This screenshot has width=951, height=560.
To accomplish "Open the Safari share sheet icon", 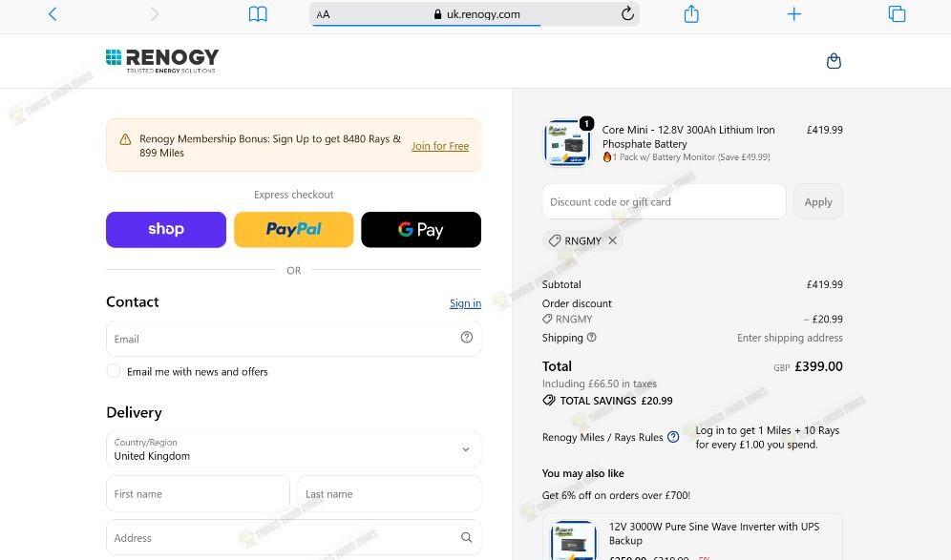I will 691,13.
